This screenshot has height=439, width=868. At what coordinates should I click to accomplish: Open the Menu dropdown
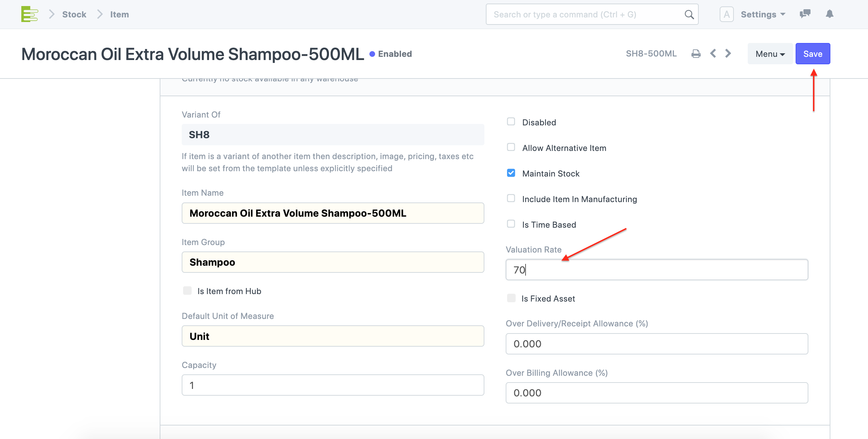point(770,54)
